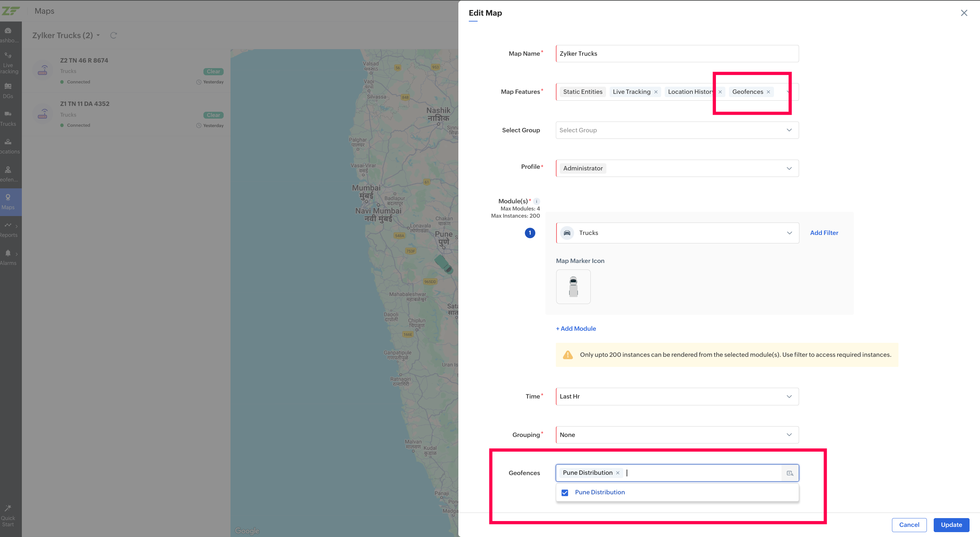The image size is (980, 537).
Task: Uncheck Pune Distribution checkbox in dropdown list
Action: point(565,492)
